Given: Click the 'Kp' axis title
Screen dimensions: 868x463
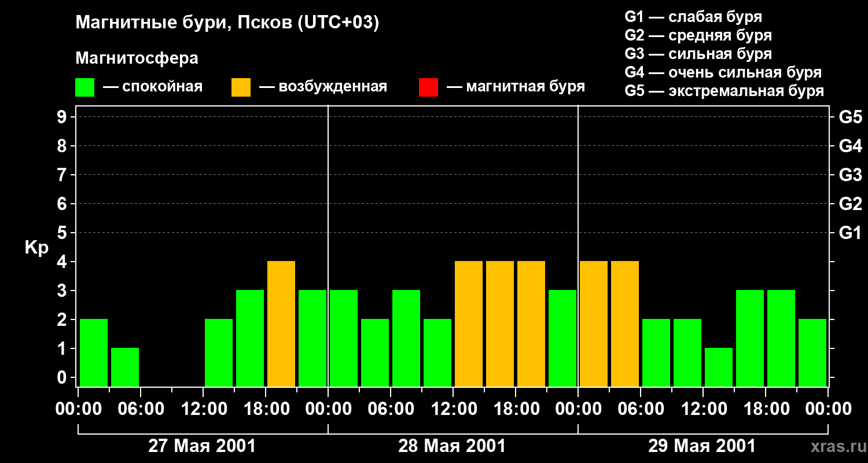Looking at the screenshot, I should pyautogui.click(x=36, y=248).
